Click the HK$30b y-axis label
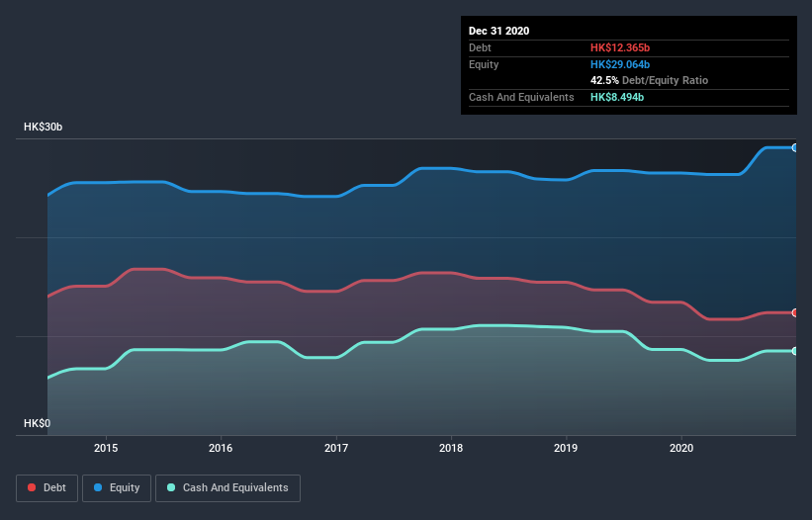The image size is (812, 520). (43, 128)
